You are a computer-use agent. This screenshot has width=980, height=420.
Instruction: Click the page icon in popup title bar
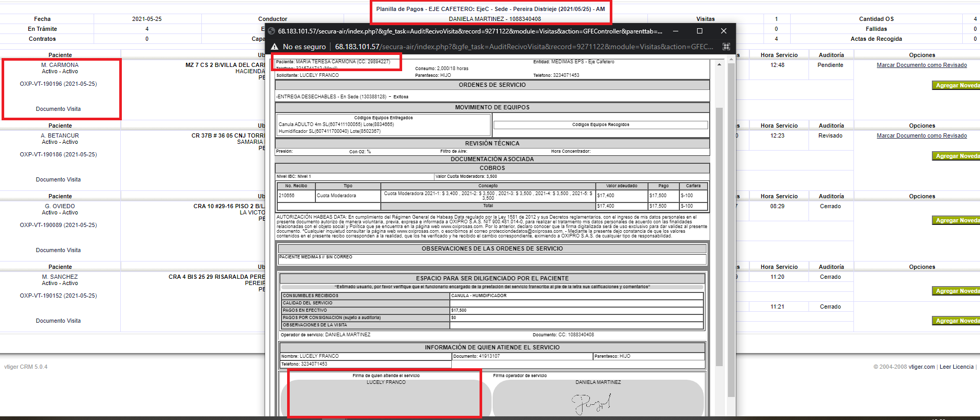point(271,31)
